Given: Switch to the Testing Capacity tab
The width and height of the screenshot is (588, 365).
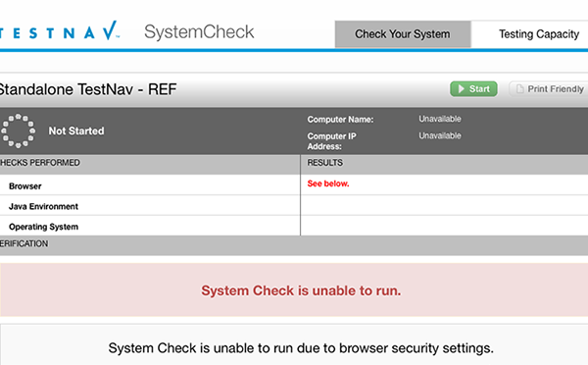Looking at the screenshot, I should tap(530, 34).
